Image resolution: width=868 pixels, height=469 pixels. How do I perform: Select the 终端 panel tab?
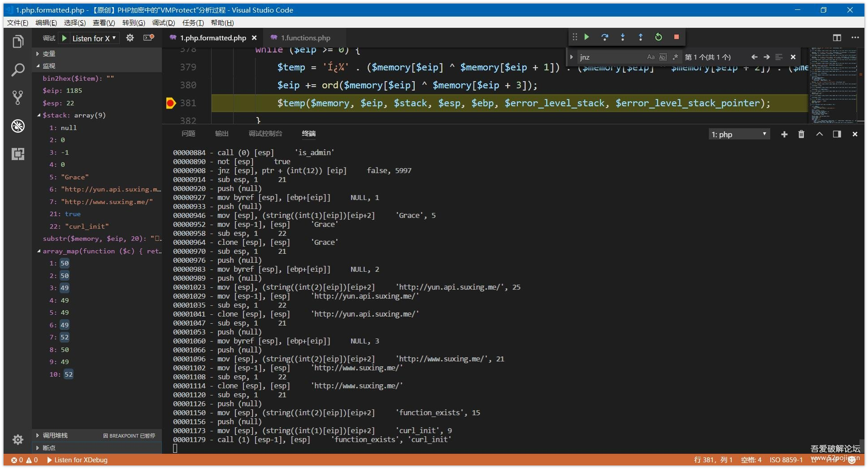309,134
